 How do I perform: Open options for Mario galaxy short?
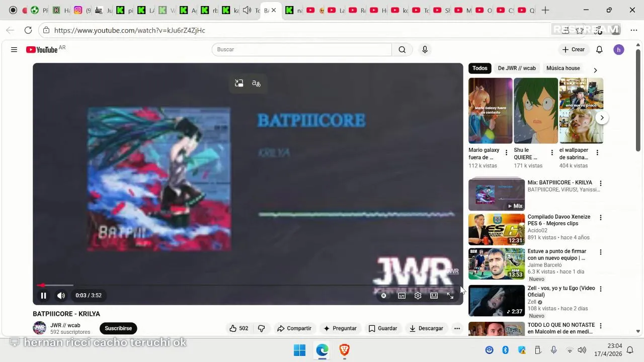coord(506,152)
